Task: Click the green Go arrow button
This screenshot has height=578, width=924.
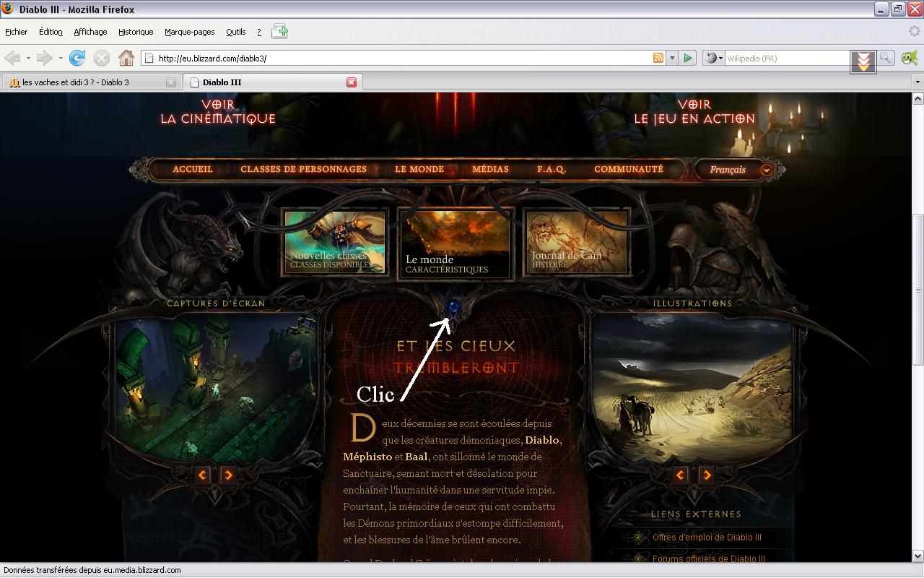Action: point(688,58)
